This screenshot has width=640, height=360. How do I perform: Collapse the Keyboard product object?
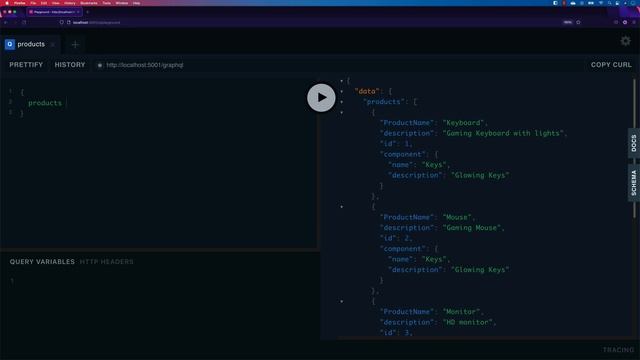(x=342, y=112)
